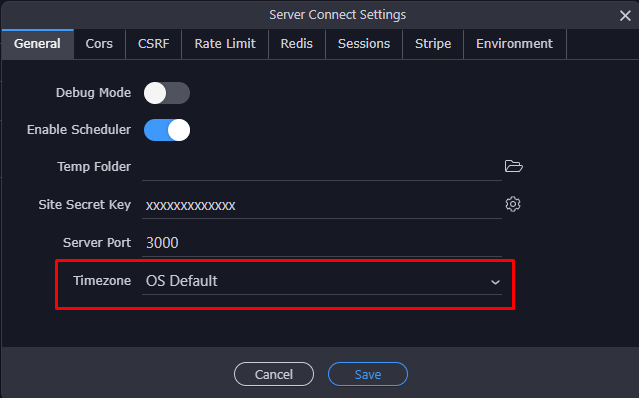Screen dimensions: 639x398
Task: Select the General tab
Action: pos(37,44)
